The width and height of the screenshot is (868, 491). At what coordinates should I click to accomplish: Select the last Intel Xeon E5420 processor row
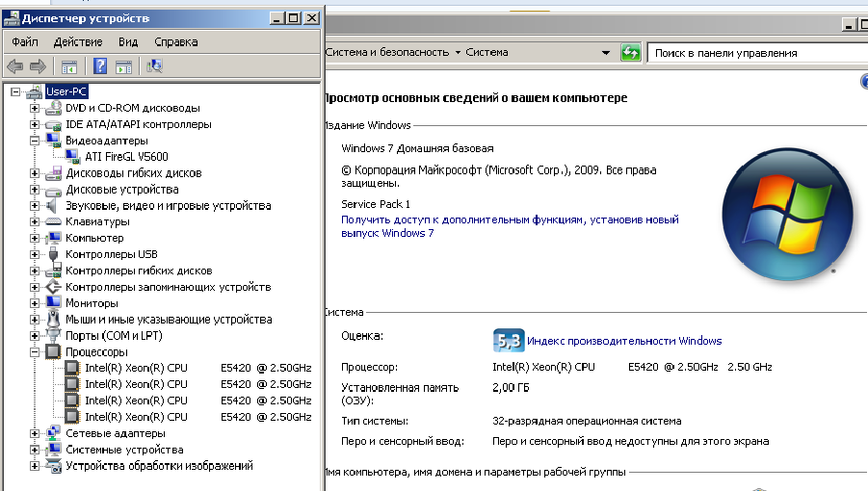[x=198, y=417]
